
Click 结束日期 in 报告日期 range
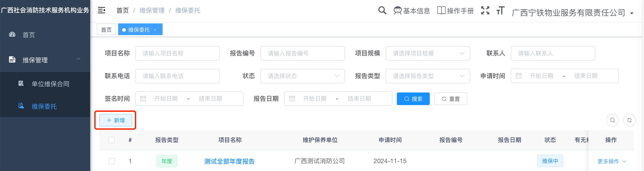[x=359, y=99]
